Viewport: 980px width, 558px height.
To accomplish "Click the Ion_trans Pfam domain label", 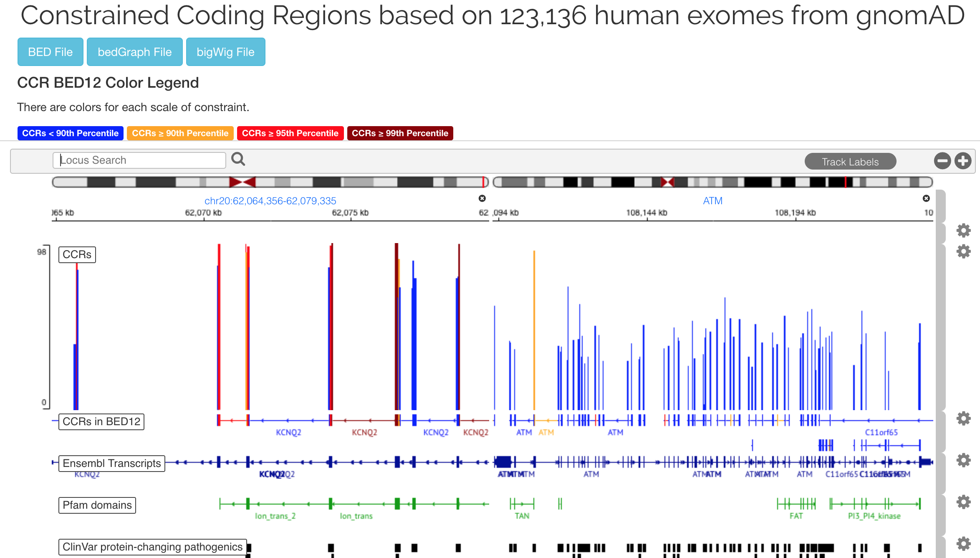I will (x=356, y=516).
